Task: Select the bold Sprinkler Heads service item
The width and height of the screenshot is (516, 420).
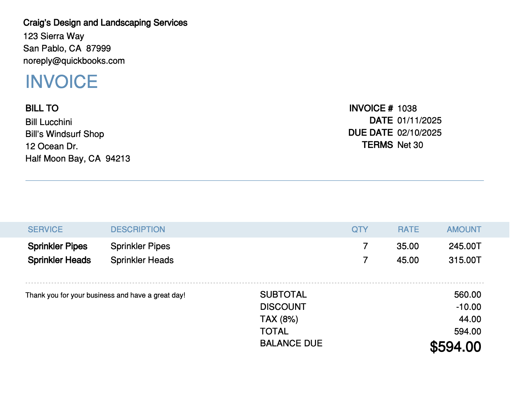Action: (x=59, y=260)
